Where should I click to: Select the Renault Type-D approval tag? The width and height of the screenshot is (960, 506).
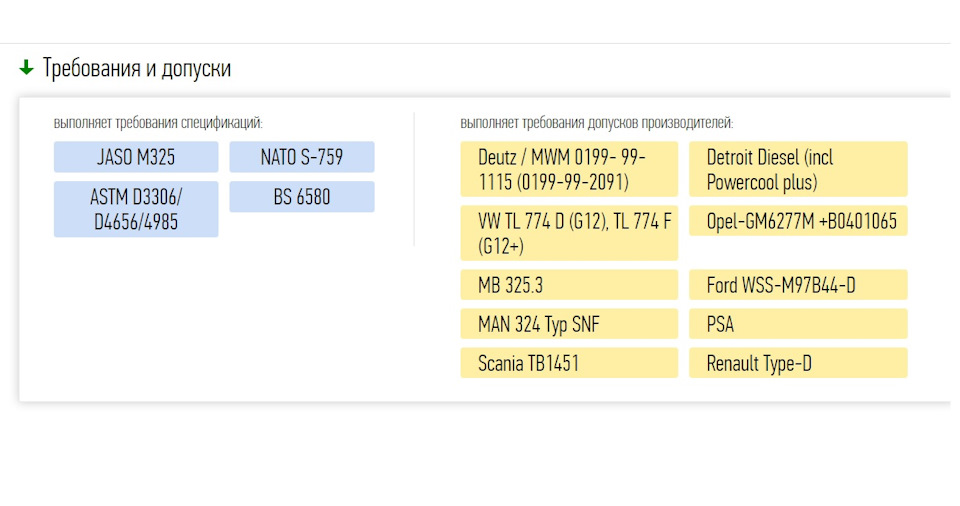(798, 363)
